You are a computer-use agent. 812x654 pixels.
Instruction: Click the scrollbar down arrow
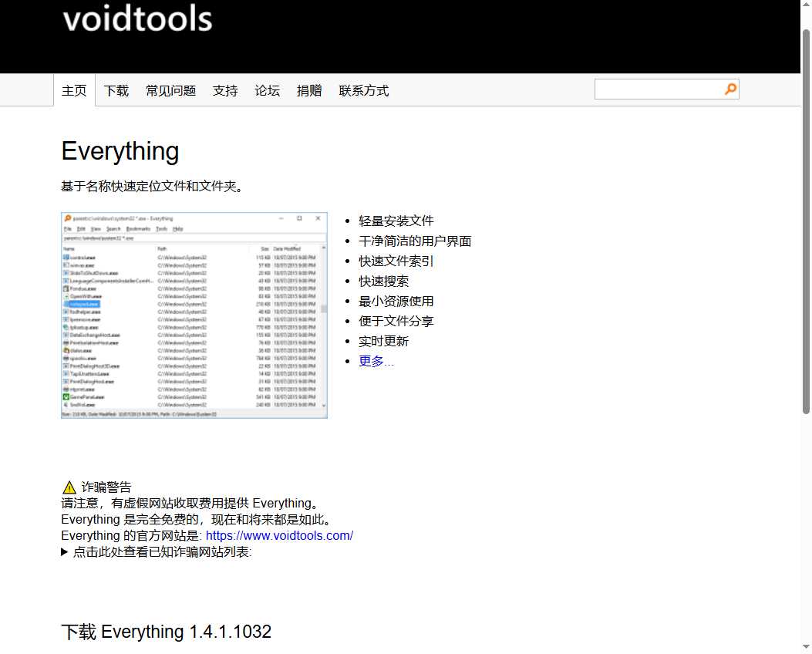point(807,646)
